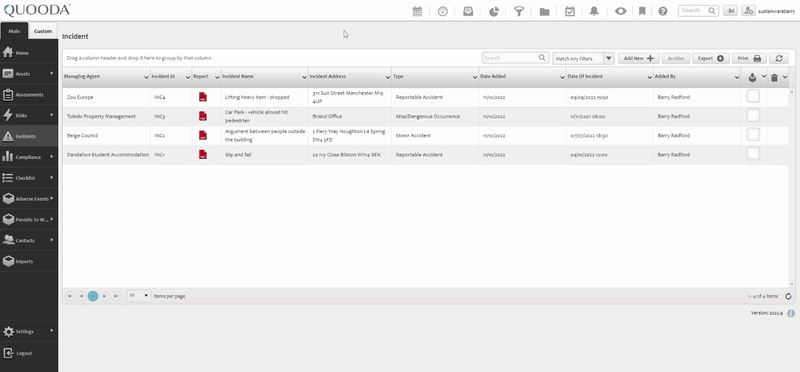Switch to the Main sidebar tab

pos(14,31)
